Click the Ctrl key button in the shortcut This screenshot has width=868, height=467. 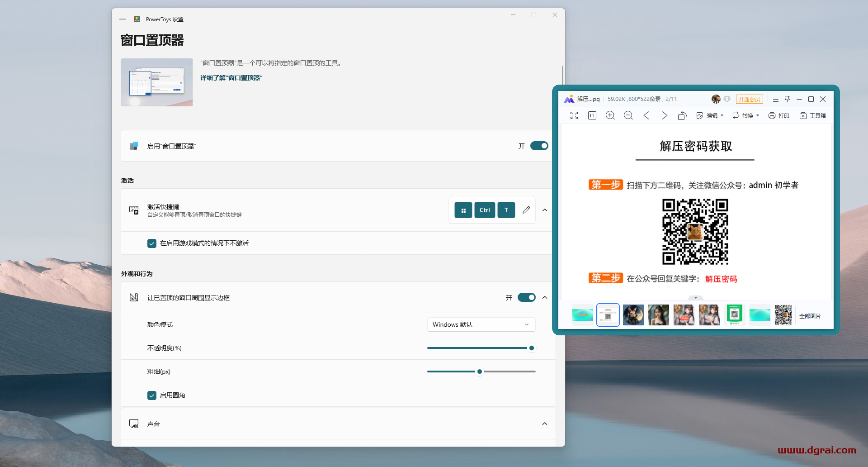coord(485,210)
